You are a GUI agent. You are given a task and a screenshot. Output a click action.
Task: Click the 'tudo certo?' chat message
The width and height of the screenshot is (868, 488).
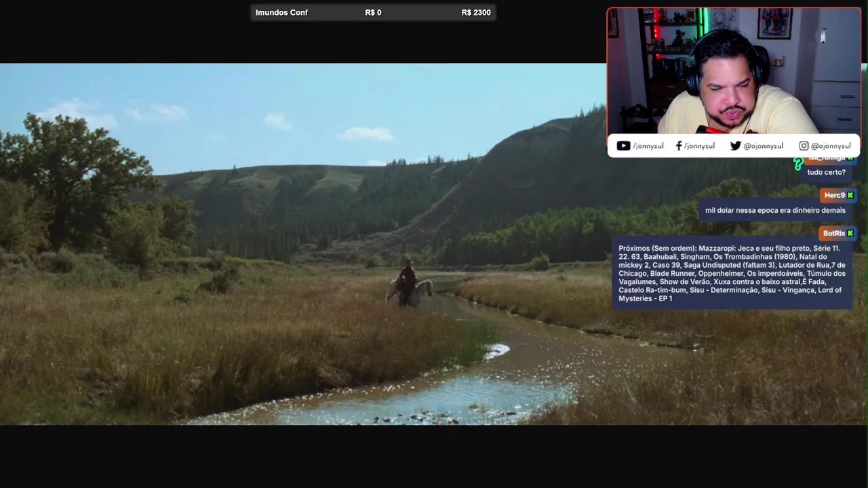click(x=826, y=172)
